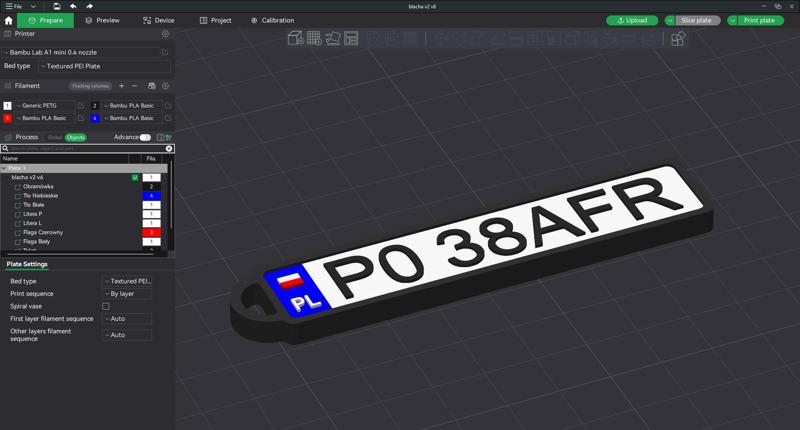Undo the last action
The width and height of the screenshot is (800, 430).
(73, 6)
